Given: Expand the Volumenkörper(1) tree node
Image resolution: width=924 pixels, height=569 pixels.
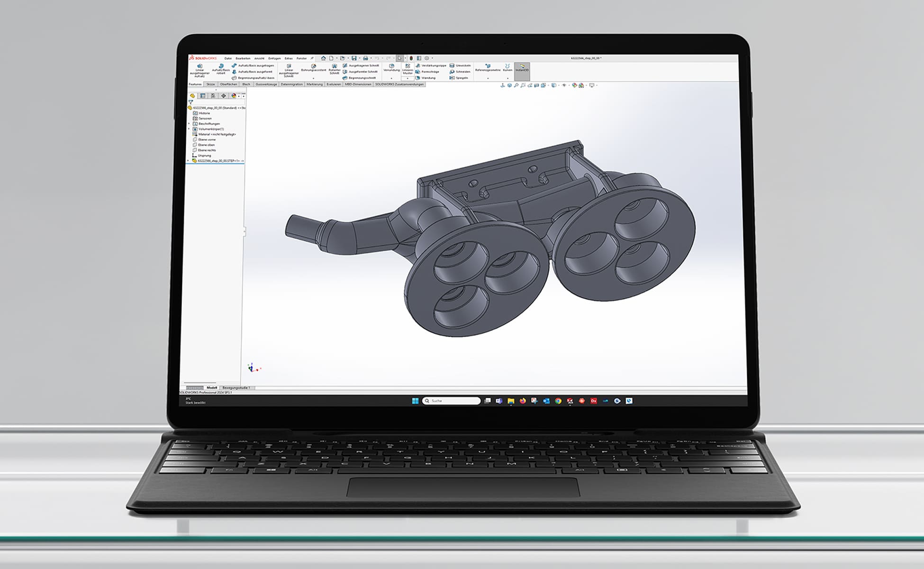Looking at the screenshot, I should click(x=189, y=128).
